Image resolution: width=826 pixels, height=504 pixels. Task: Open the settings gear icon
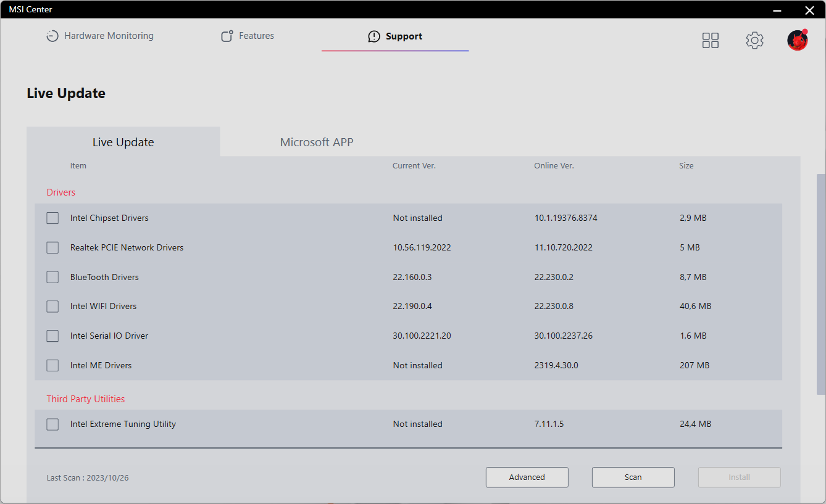[x=754, y=41]
